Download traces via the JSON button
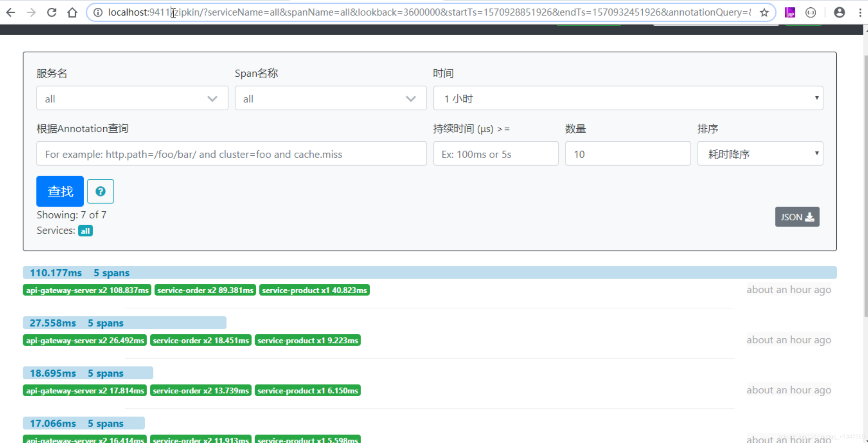The image size is (868, 443). coord(797,217)
